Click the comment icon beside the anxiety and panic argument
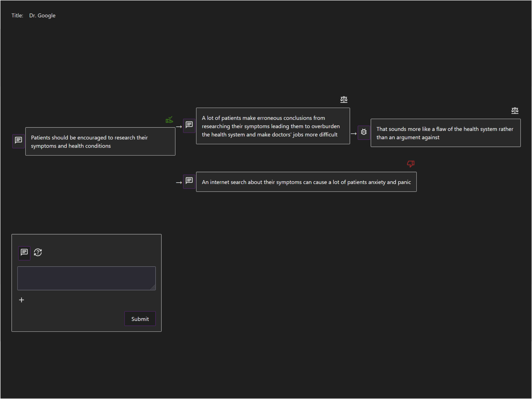 click(x=189, y=181)
